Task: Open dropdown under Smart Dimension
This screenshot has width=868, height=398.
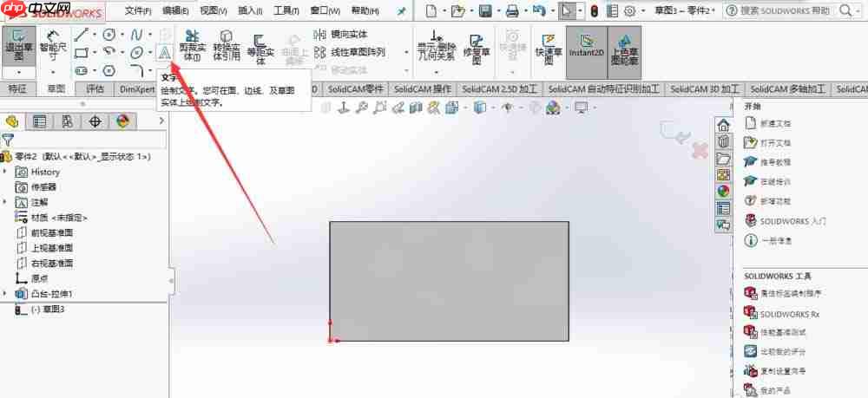Action: [x=53, y=73]
